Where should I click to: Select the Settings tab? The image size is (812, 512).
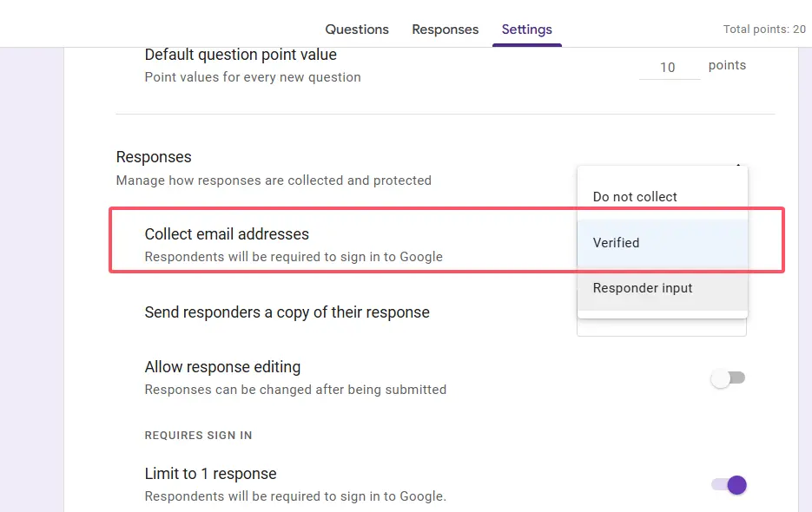[x=526, y=30]
